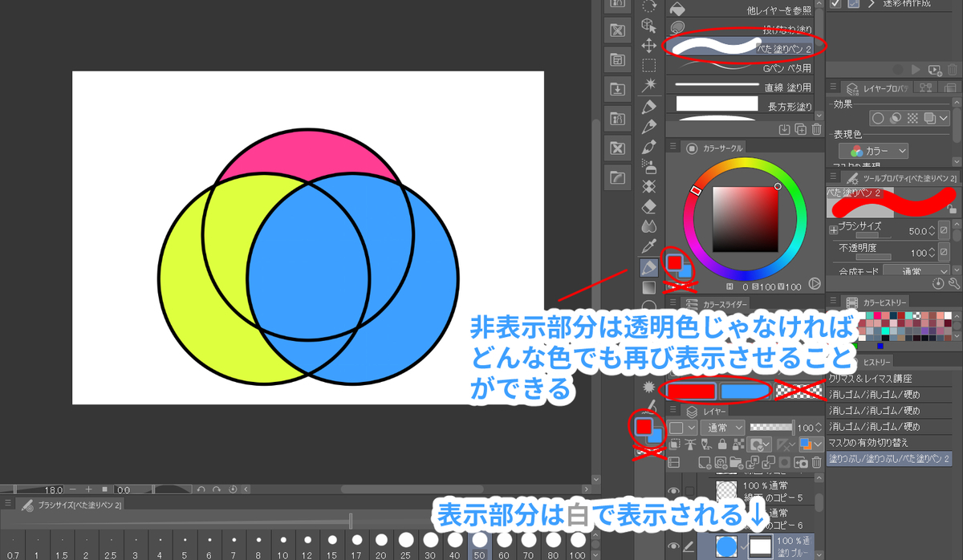The height and width of the screenshot is (560, 963).
Task: Hide the 線画 のコピー 5 layer
Action: pos(673,491)
